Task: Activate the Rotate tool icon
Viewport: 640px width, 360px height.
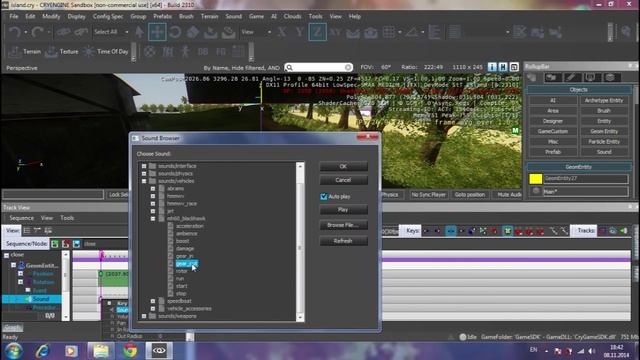Action: (x=175, y=32)
